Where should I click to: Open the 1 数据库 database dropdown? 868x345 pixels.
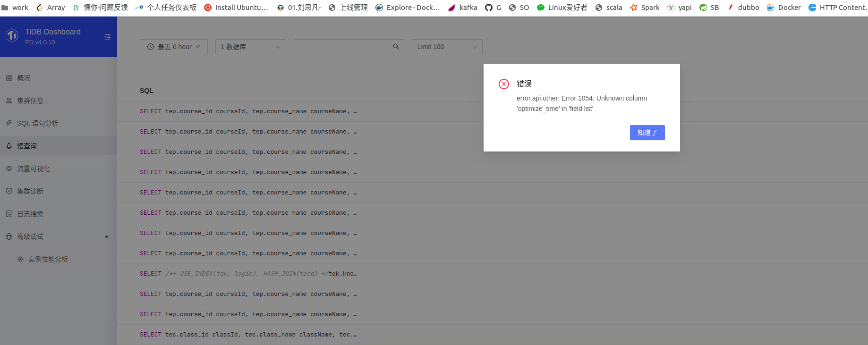[x=251, y=47]
